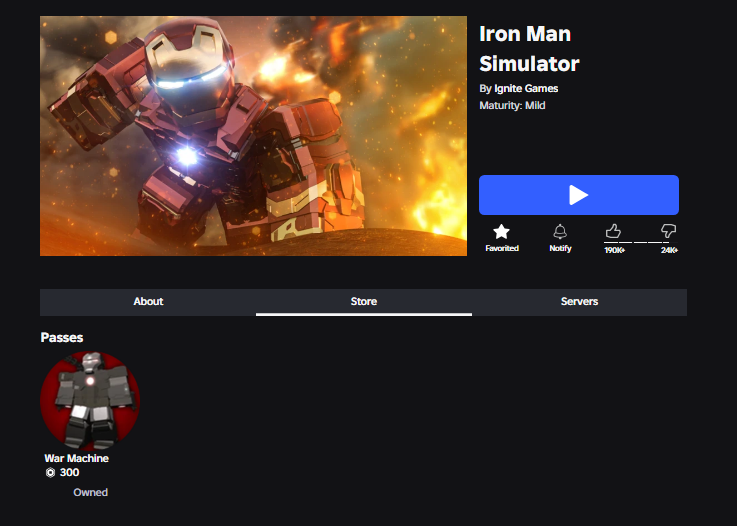Click the thumbs up like icon

point(613,231)
